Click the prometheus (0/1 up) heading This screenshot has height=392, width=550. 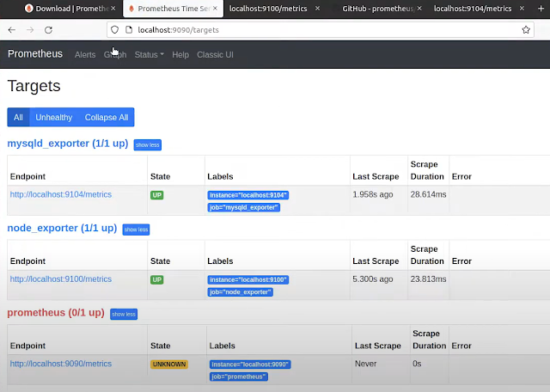click(56, 313)
